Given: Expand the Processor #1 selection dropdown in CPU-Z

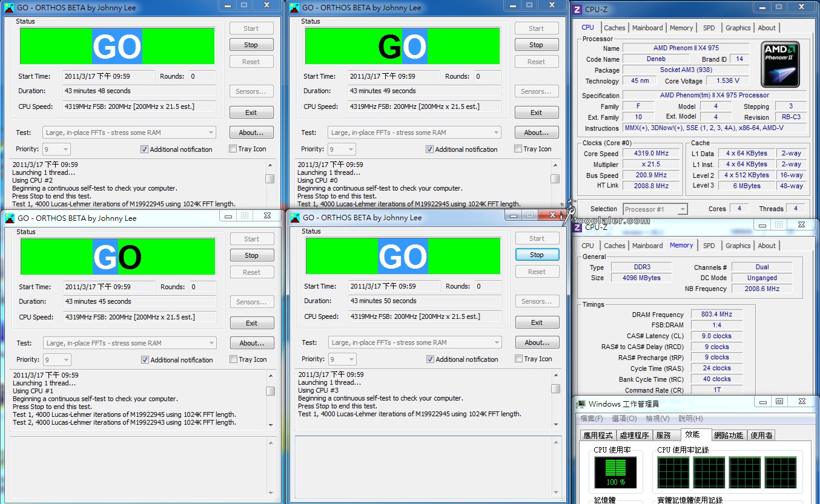Looking at the screenshot, I should point(655,209).
